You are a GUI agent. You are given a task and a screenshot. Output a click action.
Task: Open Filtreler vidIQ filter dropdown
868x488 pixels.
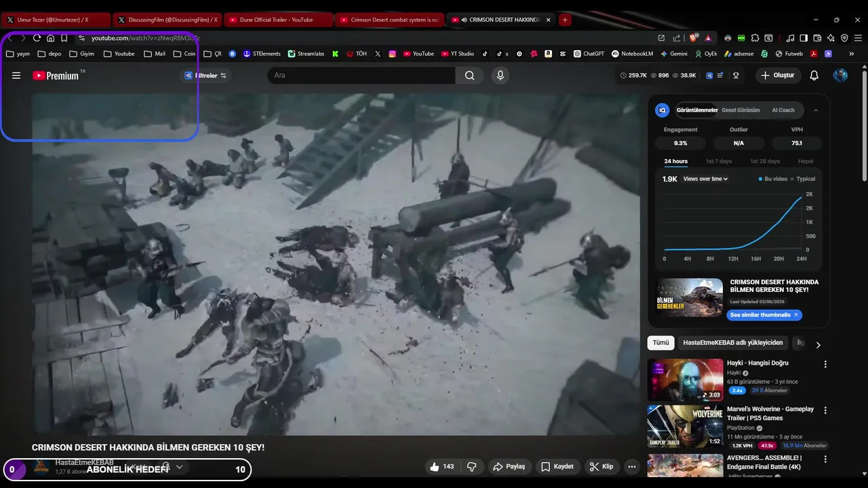[x=205, y=75]
